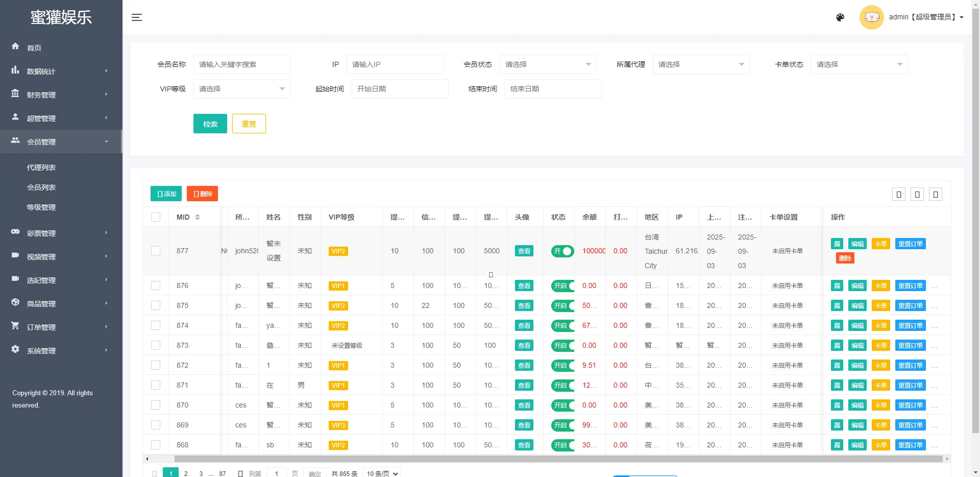Select the 数据统计 statistics icon
Image resolution: width=980 pixels, height=477 pixels.
point(15,71)
